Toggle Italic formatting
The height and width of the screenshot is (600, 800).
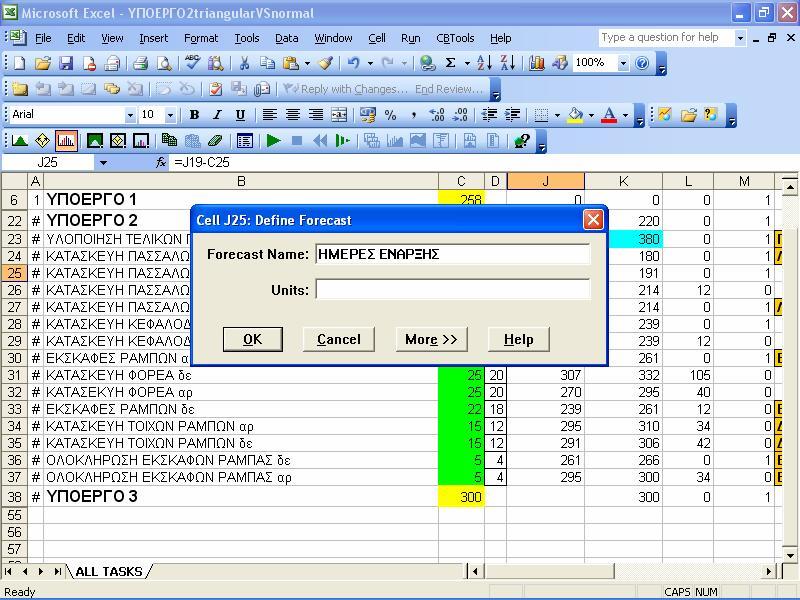tap(217, 115)
